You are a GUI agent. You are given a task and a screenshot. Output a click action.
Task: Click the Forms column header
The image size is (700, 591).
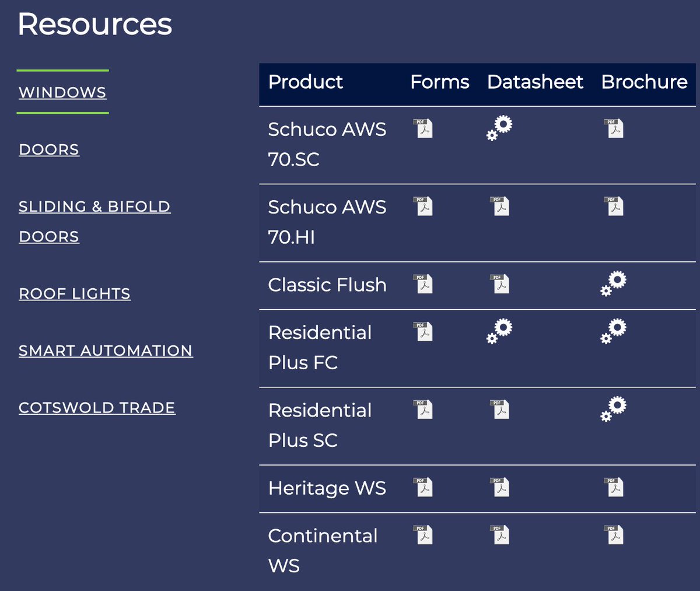[x=440, y=82]
